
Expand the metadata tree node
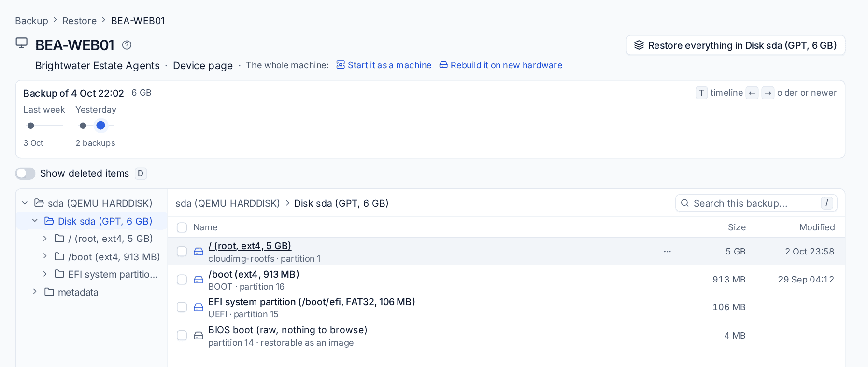(x=35, y=292)
